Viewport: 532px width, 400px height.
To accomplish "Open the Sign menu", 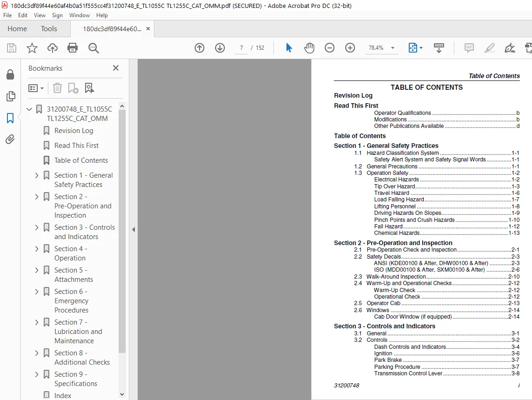I will coord(57,15).
